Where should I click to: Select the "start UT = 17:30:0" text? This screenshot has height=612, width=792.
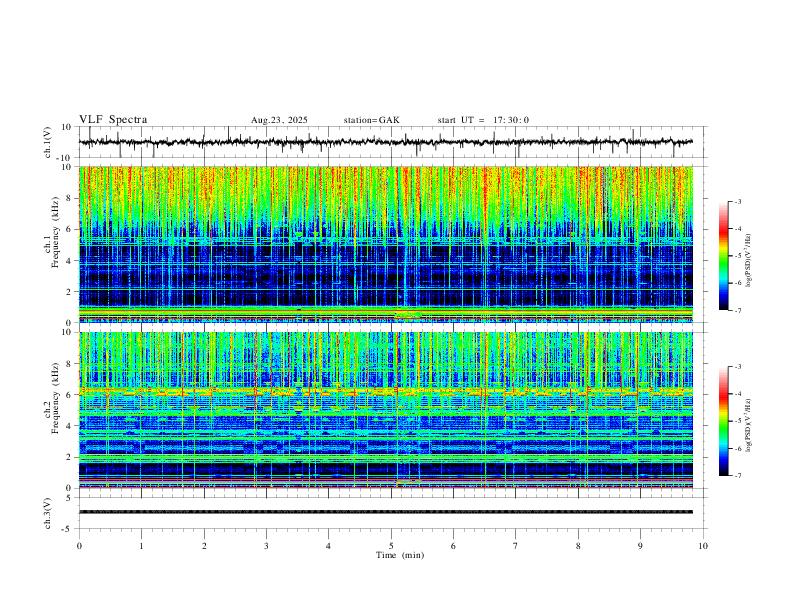483,120
